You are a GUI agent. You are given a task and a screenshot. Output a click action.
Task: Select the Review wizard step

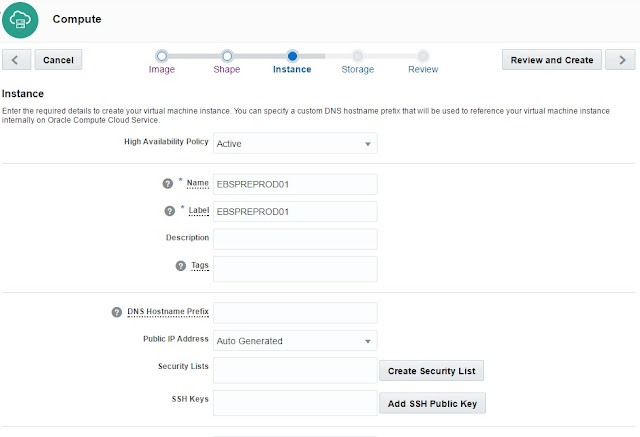[x=423, y=57]
